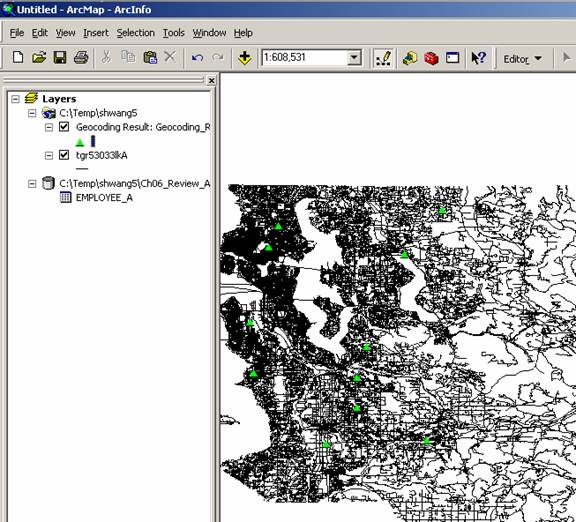The height and width of the screenshot is (522, 576).
Task: Click the Print icon in the toolbar
Action: pyautogui.click(x=81, y=57)
